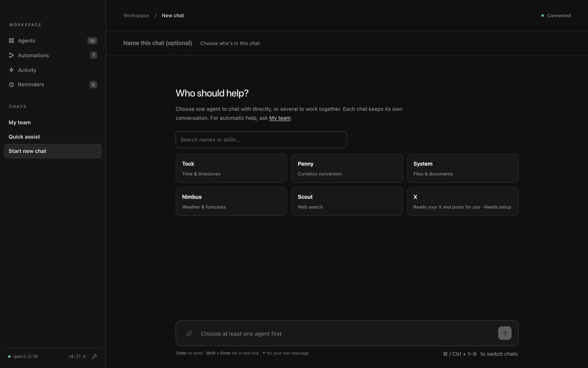Open the Activity section
This screenshot has width=588, height=368.
(x=53, y=70)
